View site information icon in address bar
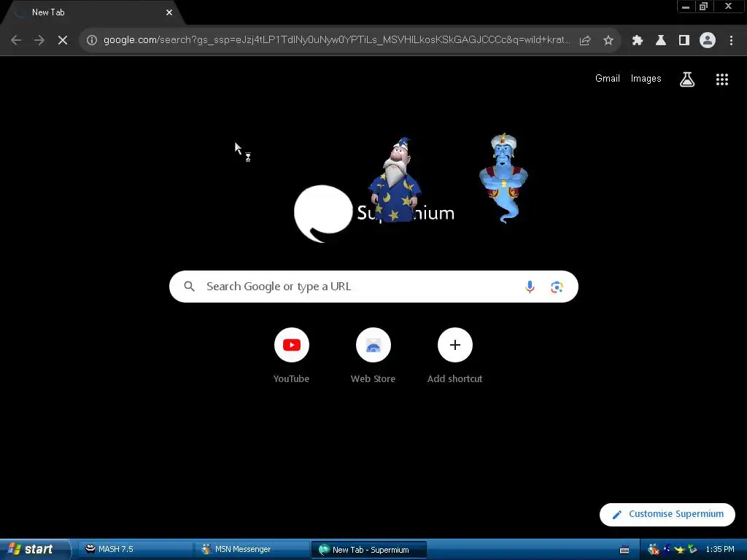The image size is (747, 560). pyautogui.click(x=92, y=40)
